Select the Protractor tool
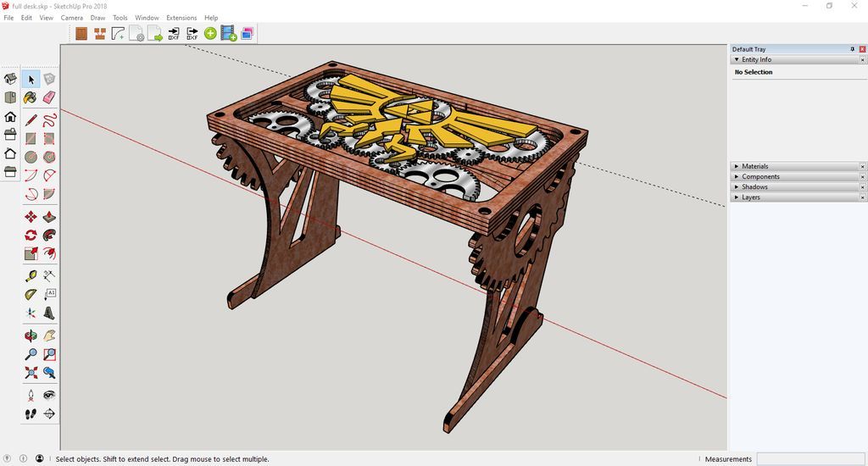868x466 pixels. [31, 295]
